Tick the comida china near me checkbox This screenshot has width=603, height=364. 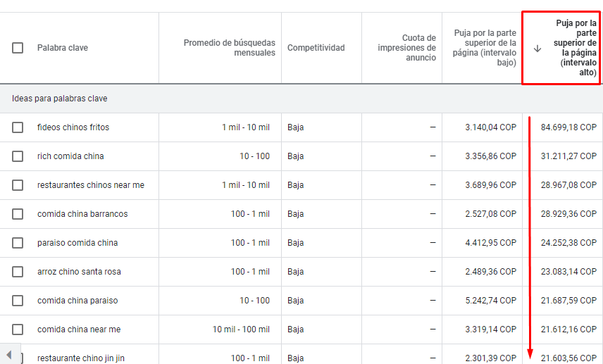tap(18, 330)
